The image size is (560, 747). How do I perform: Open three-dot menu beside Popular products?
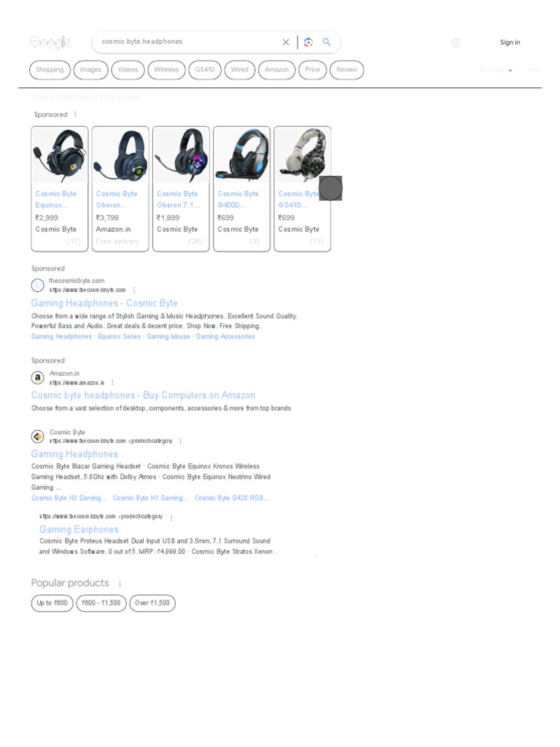pyautogui.click(x=120, y=584)
